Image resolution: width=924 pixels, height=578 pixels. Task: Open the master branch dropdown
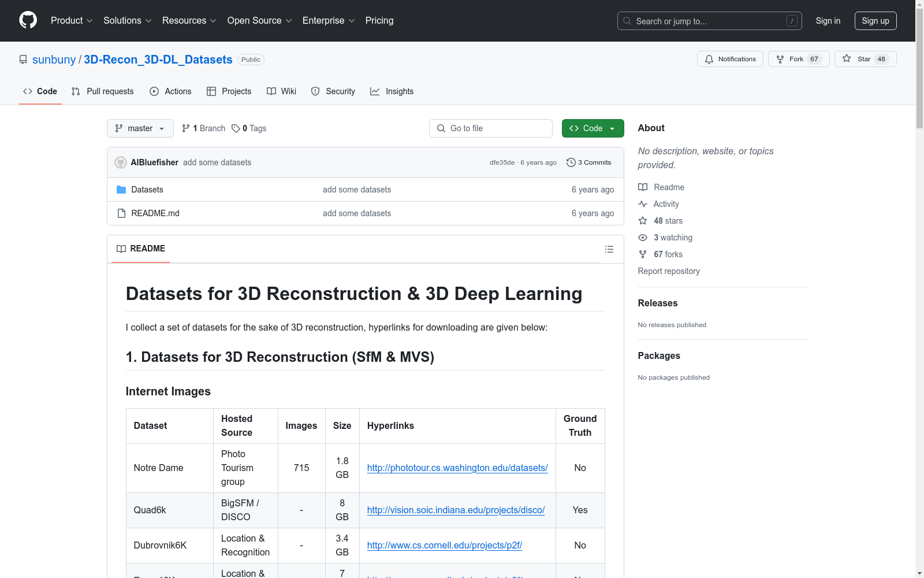(140, 128)
